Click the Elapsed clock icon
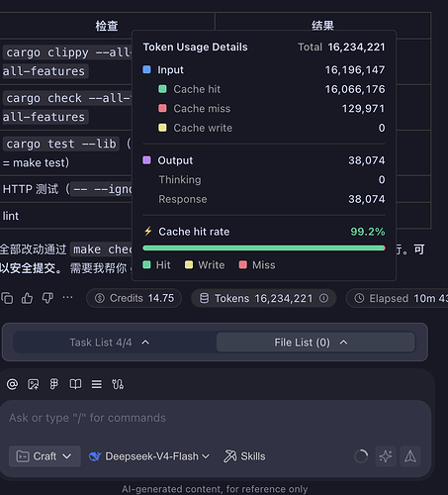 pos(359,298)
